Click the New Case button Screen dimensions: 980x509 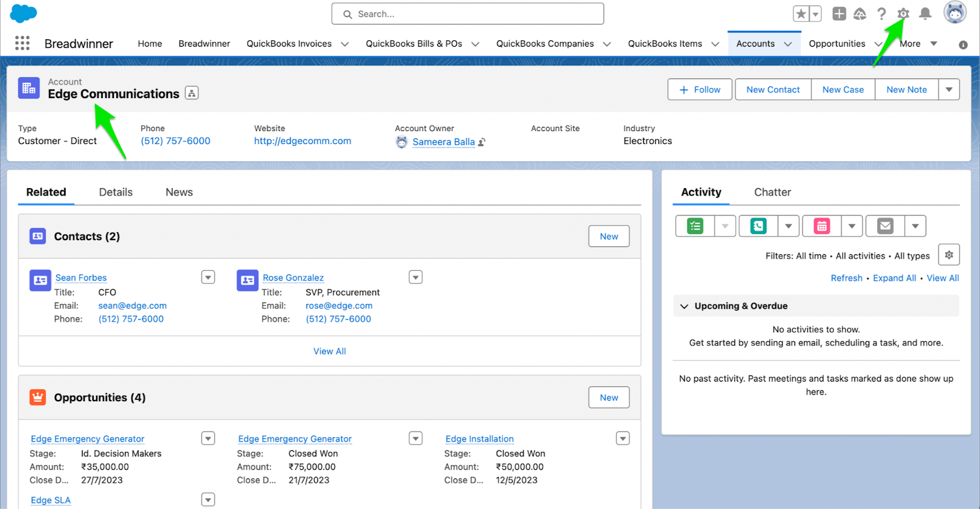[843, 89]
